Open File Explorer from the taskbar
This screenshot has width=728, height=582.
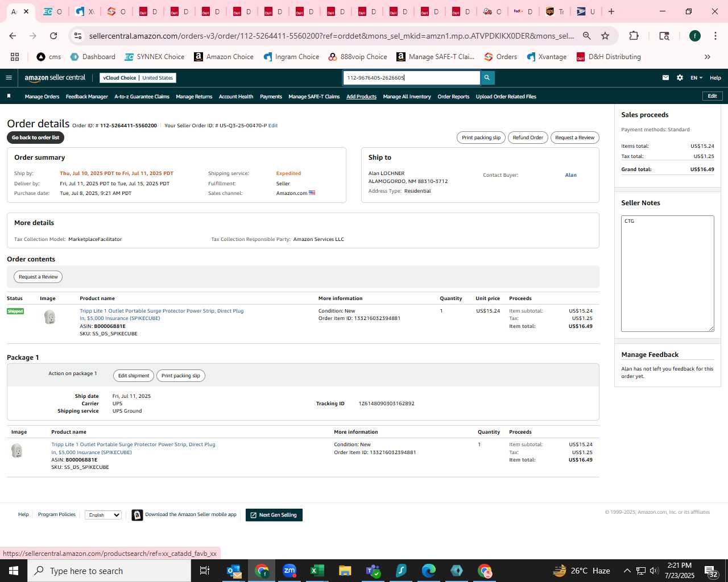click(345, 571)
